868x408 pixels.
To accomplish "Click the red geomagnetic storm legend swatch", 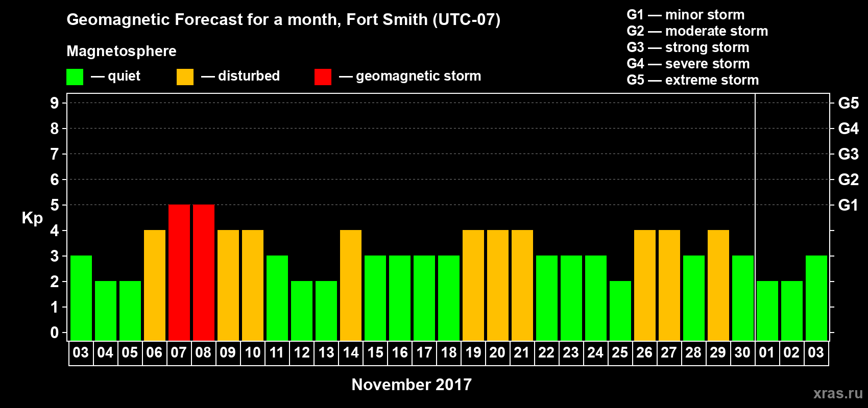I will [323, 77].
